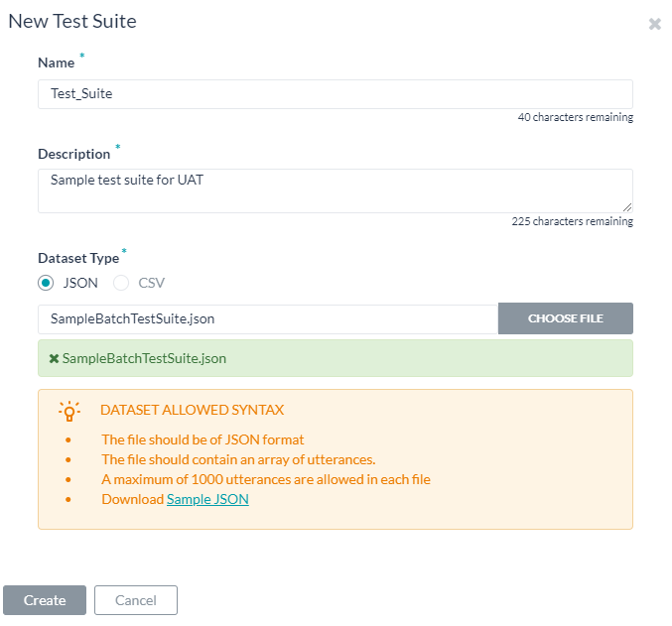Click the CSV option label
The image size is (672, 626).
pyautogui.click(x=151, y=283)
